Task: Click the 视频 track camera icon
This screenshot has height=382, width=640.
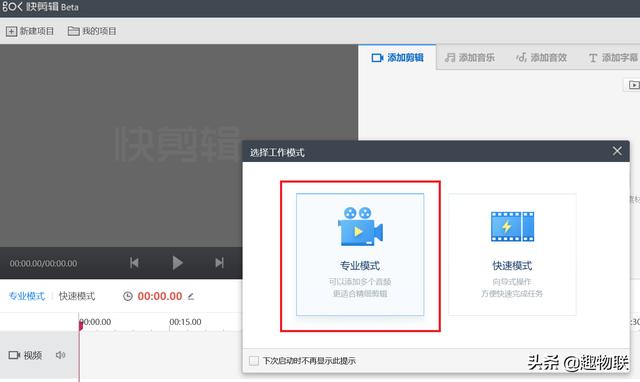Action: pos(14,355)
